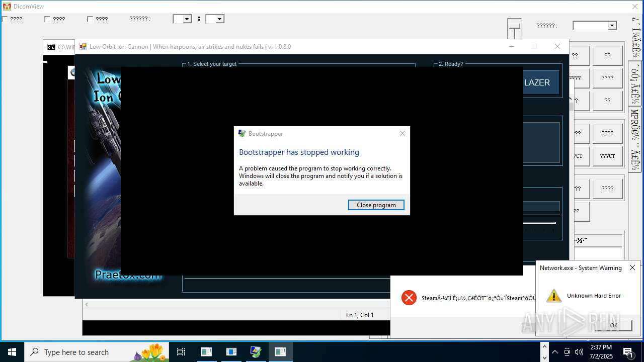Click yellow warning triangle beside Unknown Hard Error
The image size is (644, 362).
click(x=554, y=296)
